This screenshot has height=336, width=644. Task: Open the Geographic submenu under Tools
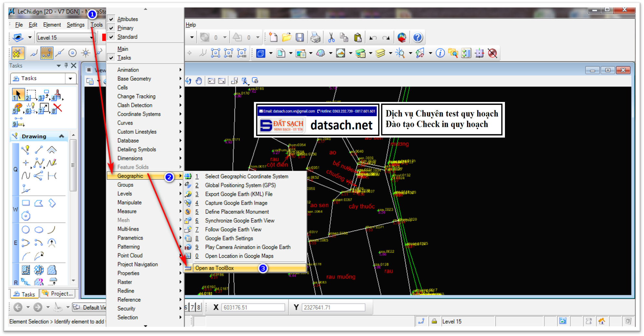131,176
